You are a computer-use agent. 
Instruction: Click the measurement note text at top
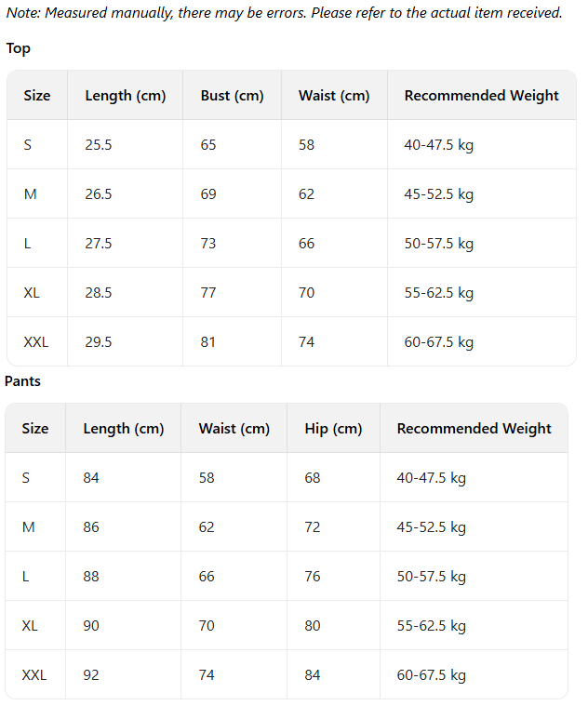click(x=285, y=13)
